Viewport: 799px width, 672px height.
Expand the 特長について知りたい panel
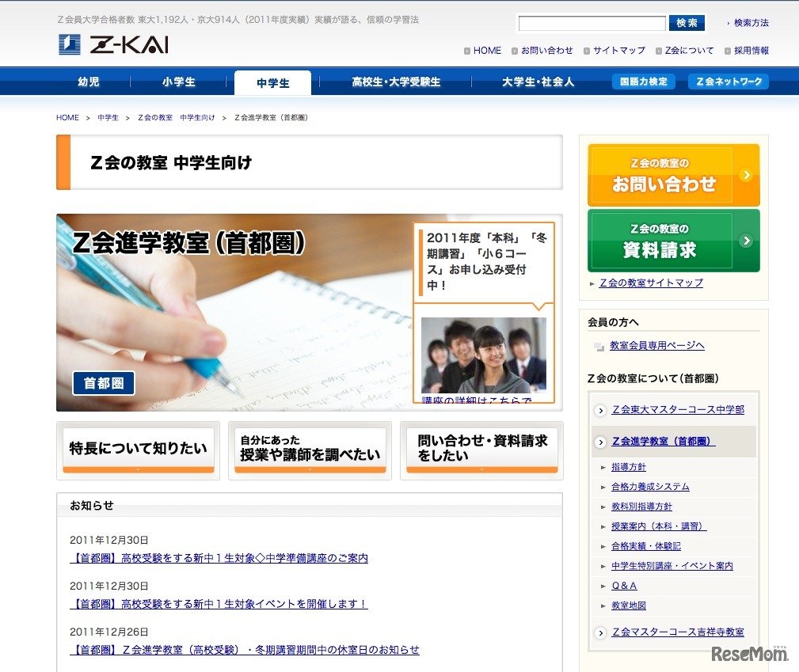click(x=138, y=450)
